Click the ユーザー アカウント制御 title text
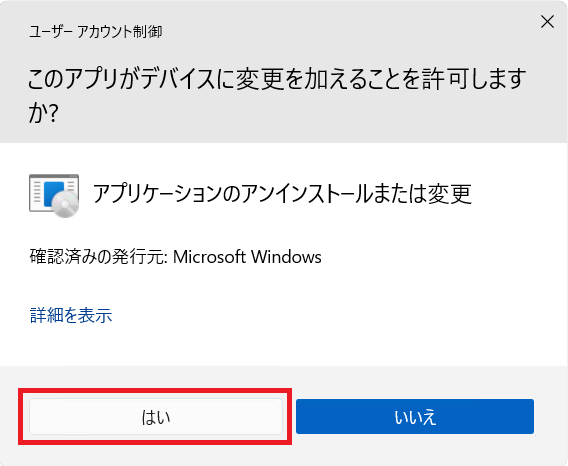The image size is (568, 466). click(96, 32)
